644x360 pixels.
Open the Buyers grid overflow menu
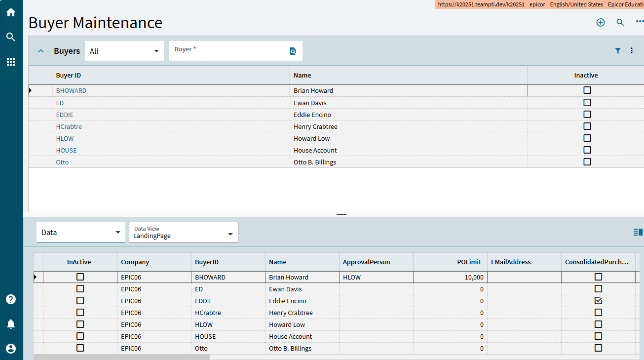(632, 51)
